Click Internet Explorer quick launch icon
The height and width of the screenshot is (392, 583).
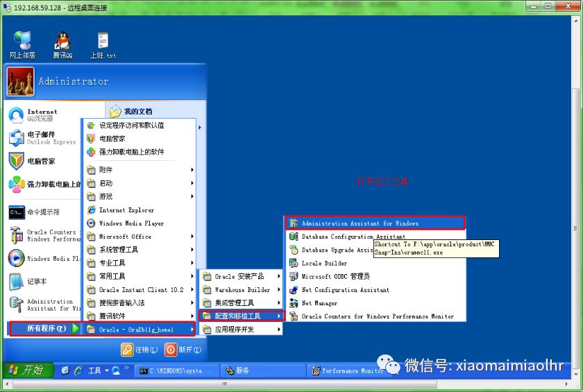[78, 370]
